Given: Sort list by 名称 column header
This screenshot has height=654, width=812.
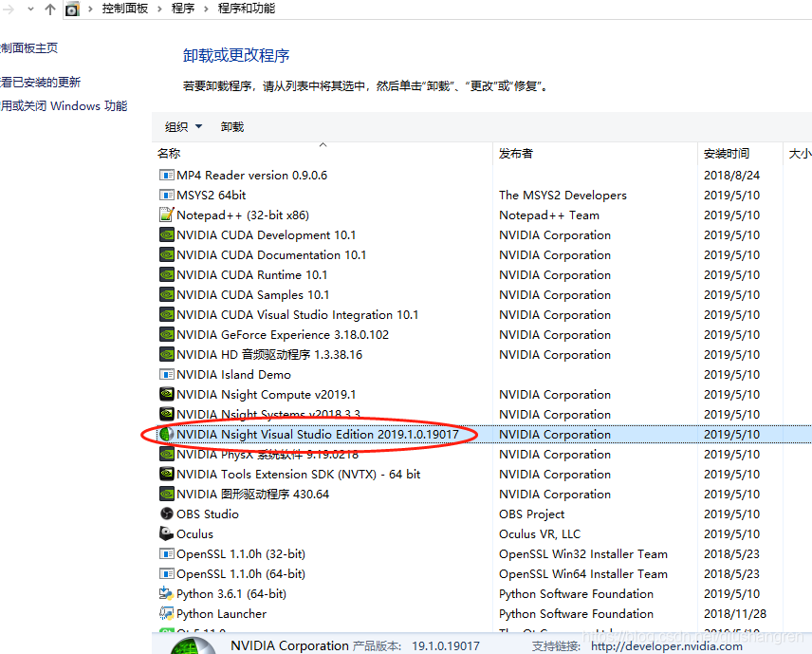Looking at the screenshot, I should [x=168, y=154].
